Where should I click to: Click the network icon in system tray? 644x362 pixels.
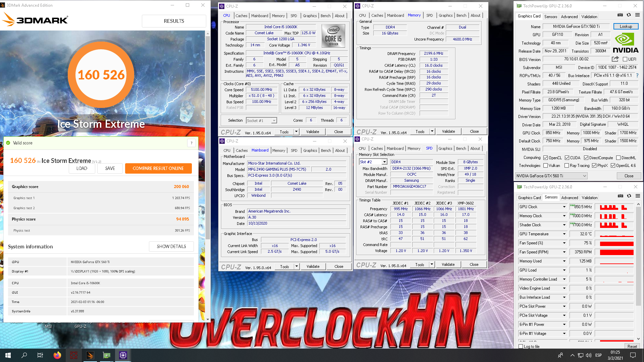coord(581,355)
